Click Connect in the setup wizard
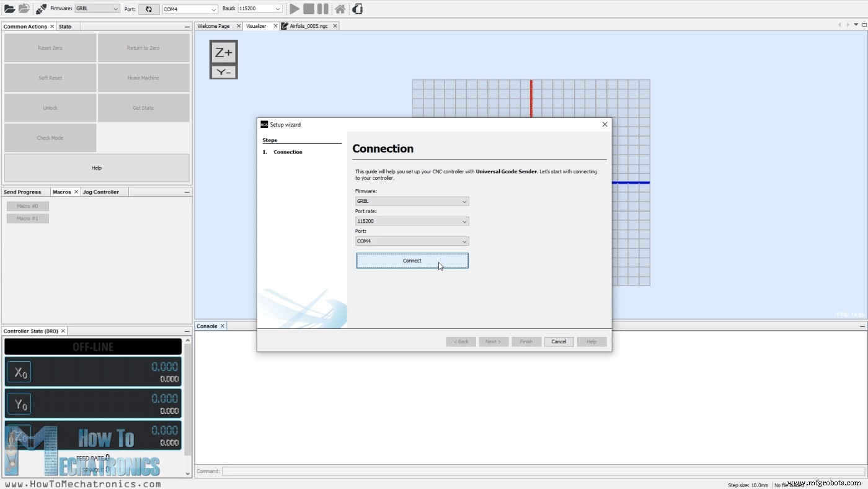The width and height of the screenshot is (868, 489). tap(412, 261)
